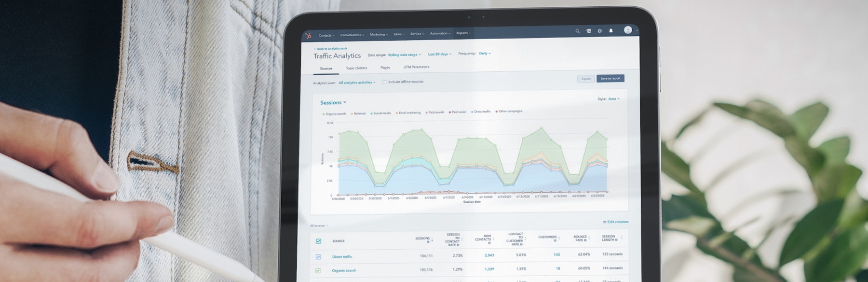This screenshot has width=868, height=282.
Task: Switch to the Pages tab
Action: [x=385, y=68]
